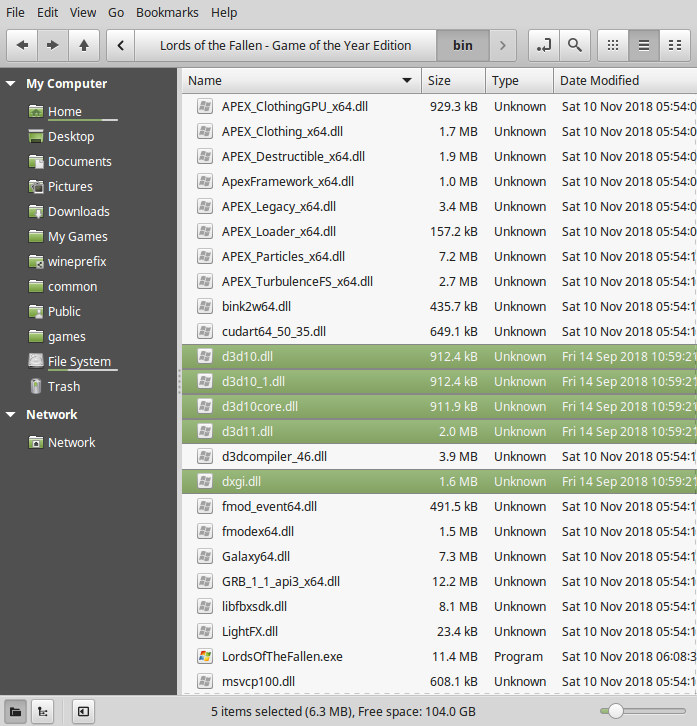Switch to icon view
This screenshot has width=697, height=726.
613,45
